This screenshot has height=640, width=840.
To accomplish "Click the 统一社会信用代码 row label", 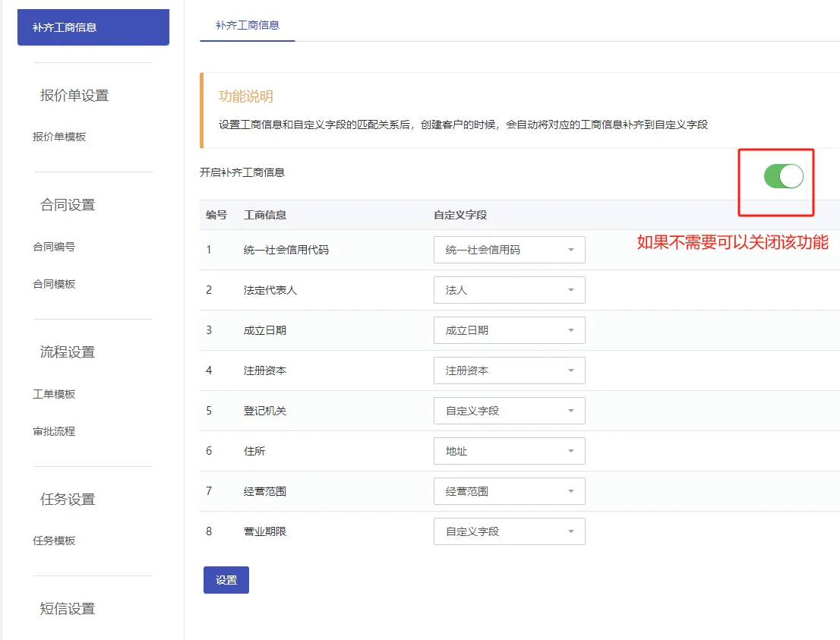I will (286, 250).
